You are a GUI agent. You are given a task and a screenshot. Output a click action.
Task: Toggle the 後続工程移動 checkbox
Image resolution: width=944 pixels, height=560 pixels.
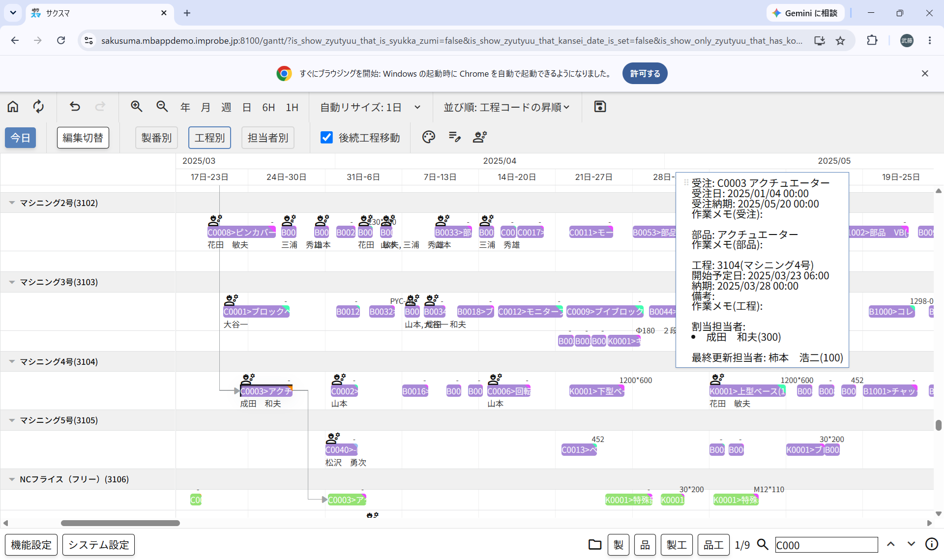coord(326,137)
